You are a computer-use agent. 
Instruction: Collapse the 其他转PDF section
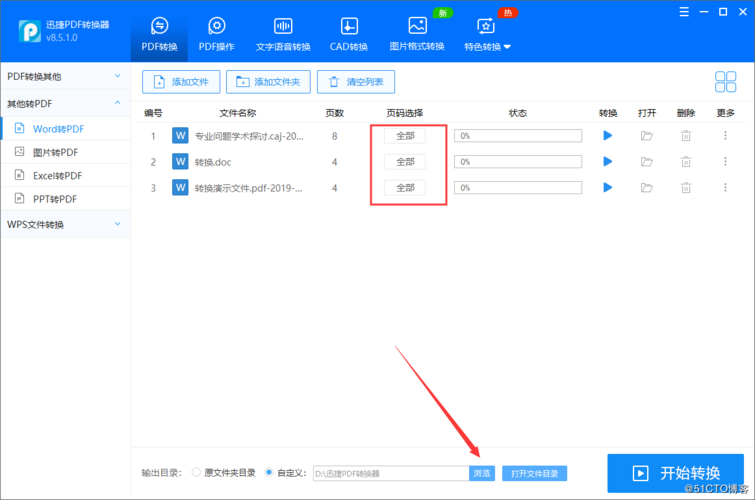tap(65, 104)
